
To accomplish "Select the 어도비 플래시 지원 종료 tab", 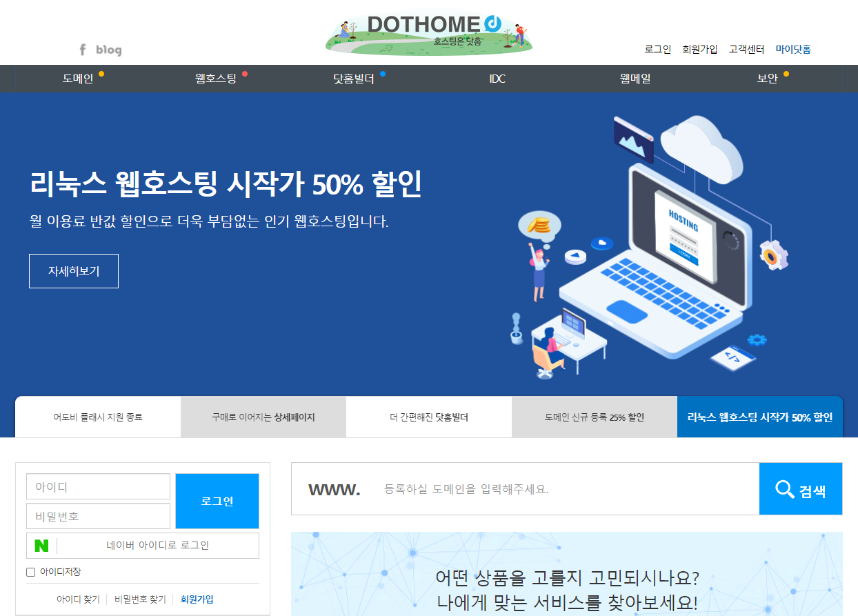I will (98, 417).
